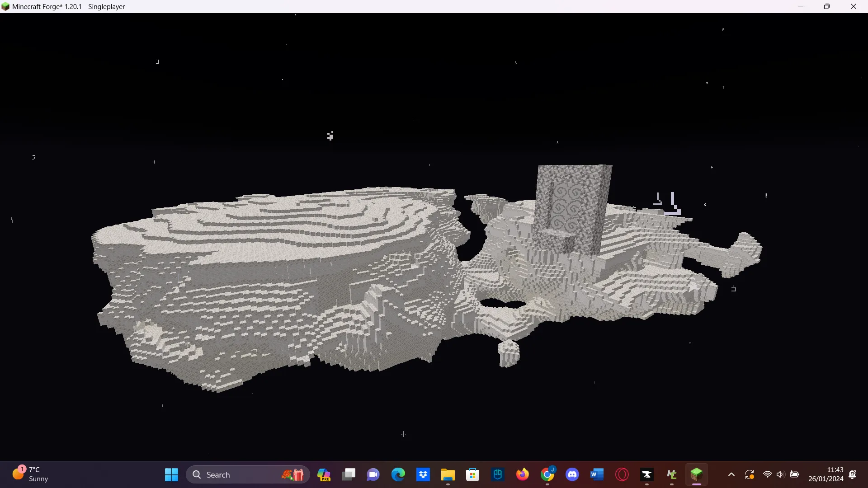Open the sync status tray icon
This screenshot has width=868, height=488.
point(750,474)
